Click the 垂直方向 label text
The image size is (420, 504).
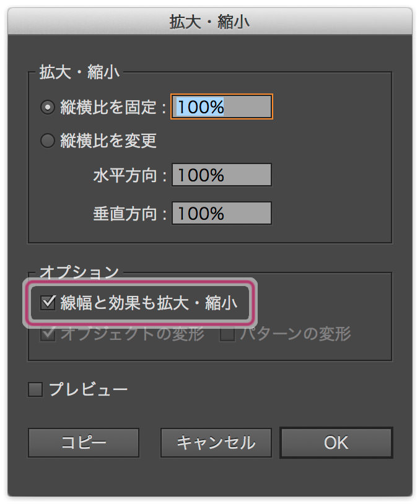click(x=129, y=214)
